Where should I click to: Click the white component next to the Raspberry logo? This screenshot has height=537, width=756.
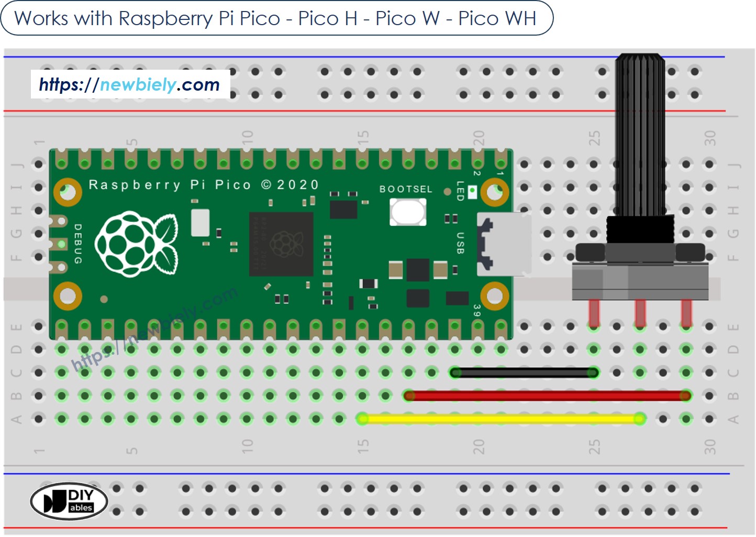tap(200, 223)
